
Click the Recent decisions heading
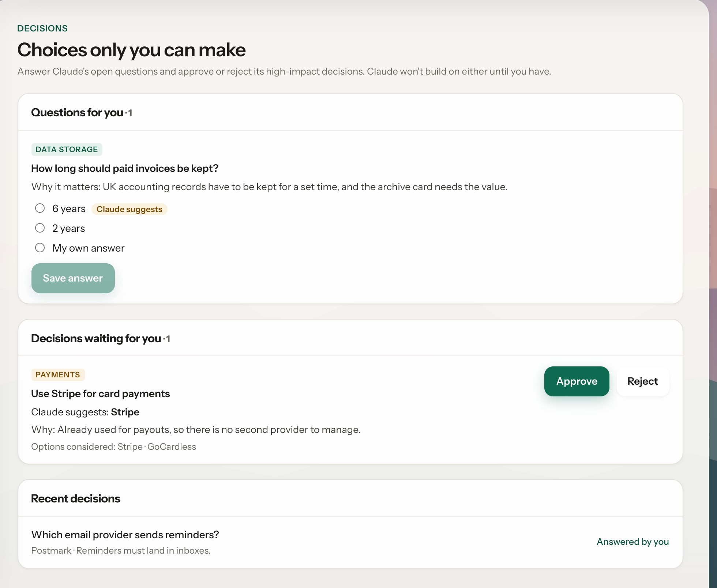pyautogui.click(x=76, y=499)
